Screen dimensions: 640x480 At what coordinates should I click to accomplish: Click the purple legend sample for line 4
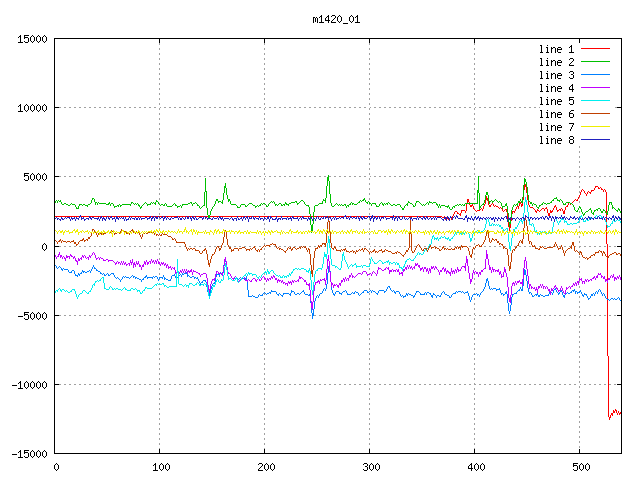[596, 88]
